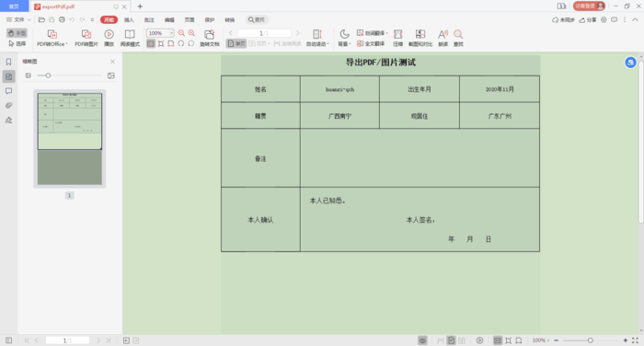The image size is (644, 346).
Task: Switch to the 页面 ribbon tab
Action: point(190,19)
